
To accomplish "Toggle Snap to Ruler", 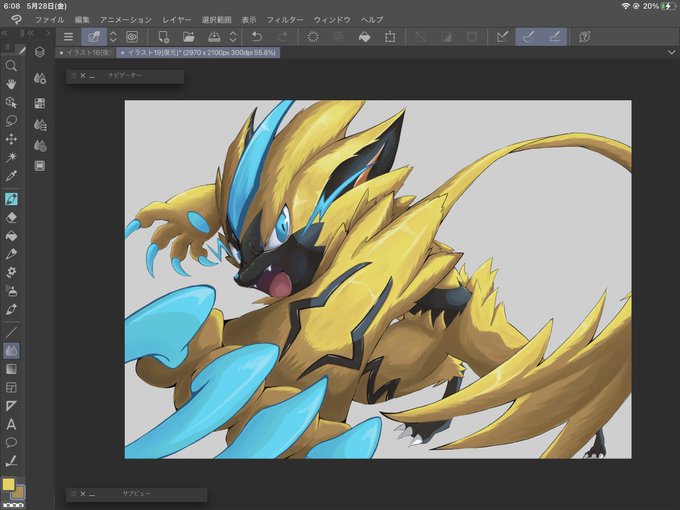I will tap(503, 37).
